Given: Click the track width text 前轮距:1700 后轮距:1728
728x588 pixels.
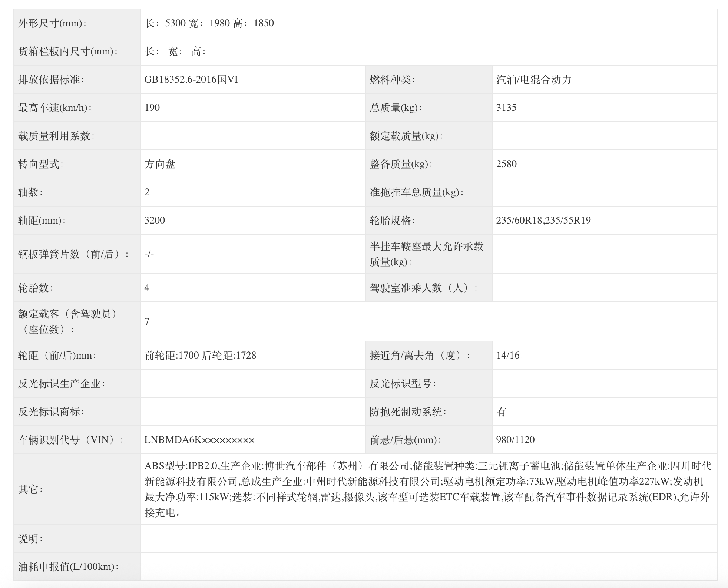Looking at the screenshot, I should 200,356.
